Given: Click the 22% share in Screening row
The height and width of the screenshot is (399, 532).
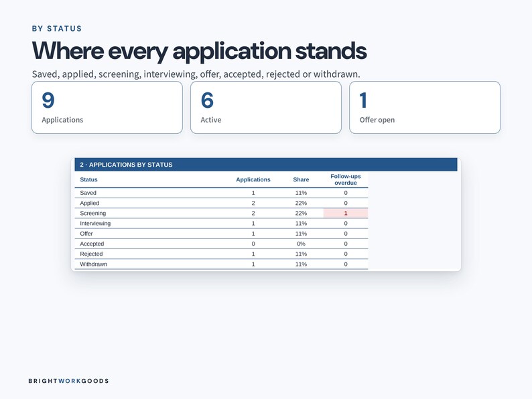Looking at the screenshot, I should click(301, 214).
